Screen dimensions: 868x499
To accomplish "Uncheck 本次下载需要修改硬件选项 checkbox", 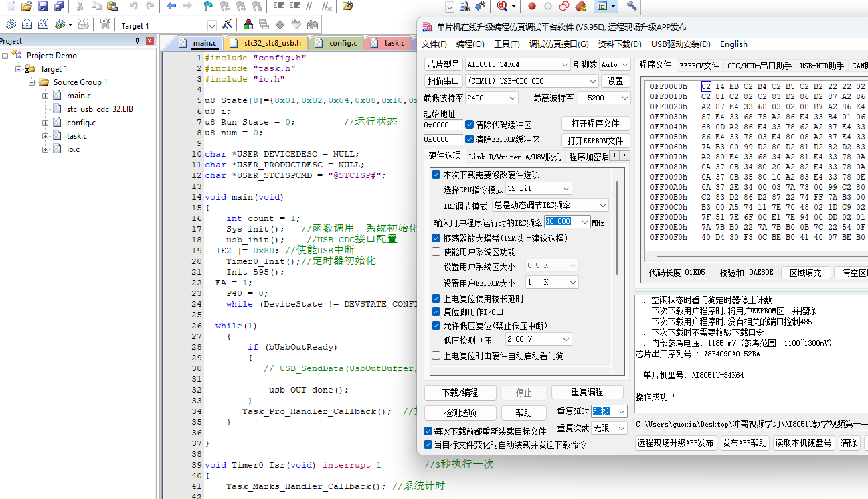I will (436, 175).
